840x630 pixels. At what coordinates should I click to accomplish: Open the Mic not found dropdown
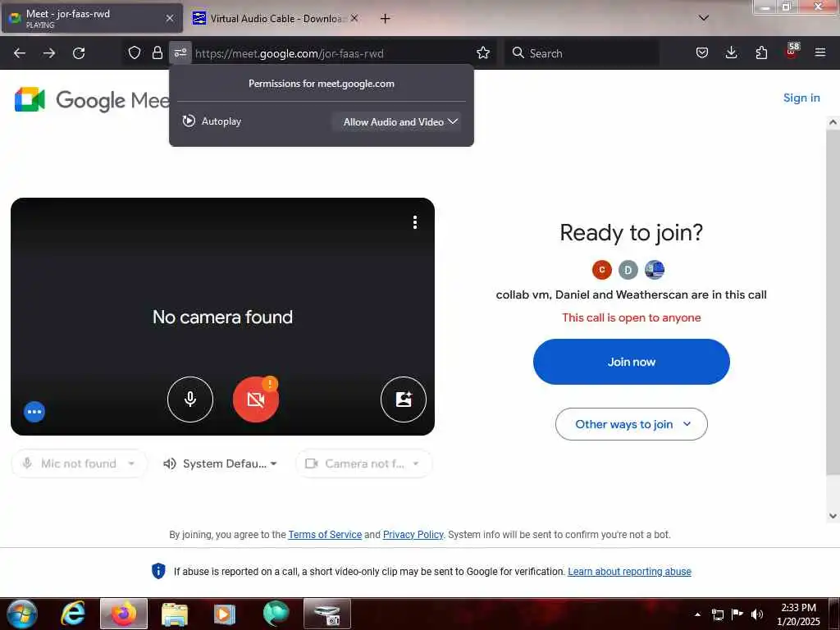[x=79, y=463]
